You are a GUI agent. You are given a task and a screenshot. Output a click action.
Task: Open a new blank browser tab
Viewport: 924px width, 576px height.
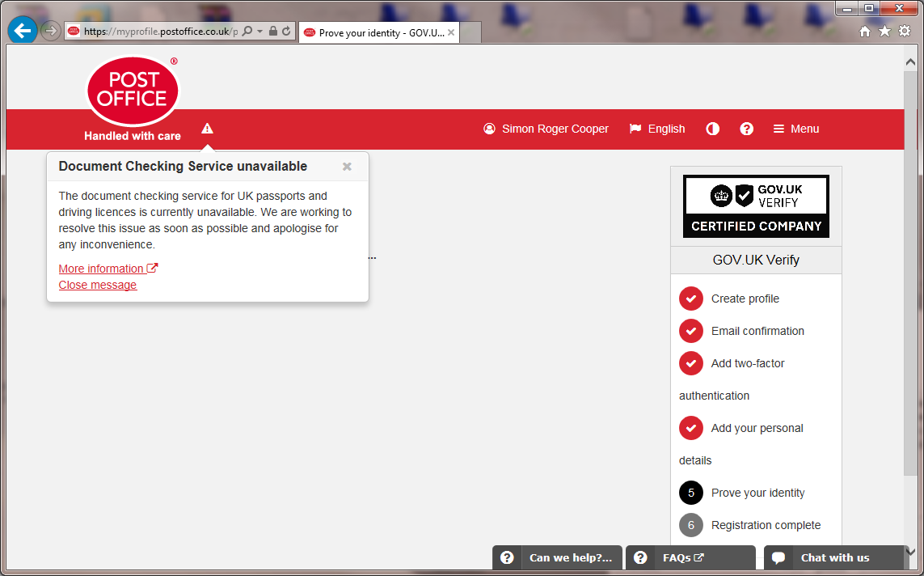(x=470, y=32)
